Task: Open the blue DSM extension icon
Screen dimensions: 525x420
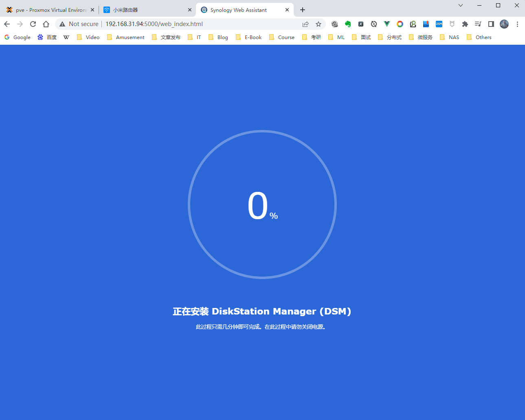Action: (x=439, y=24)
